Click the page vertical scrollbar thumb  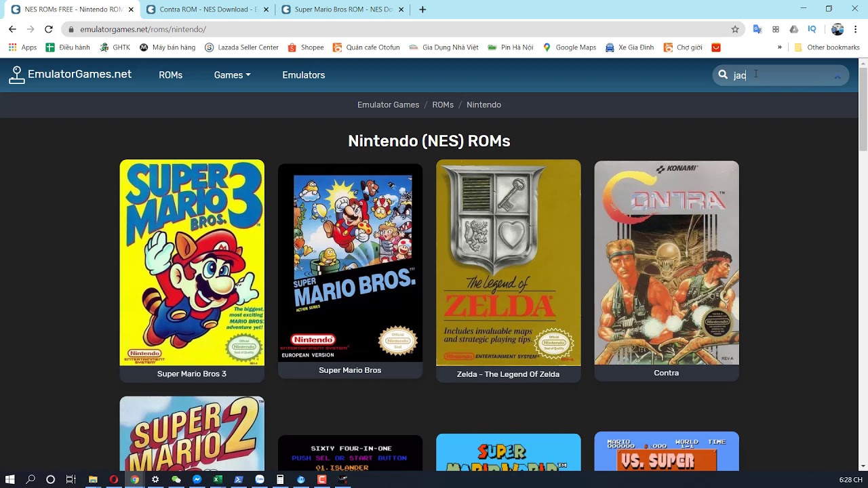point(863,108)
